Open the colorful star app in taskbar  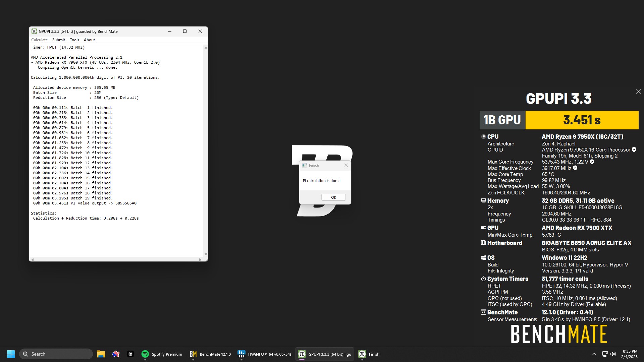[116, 354]
